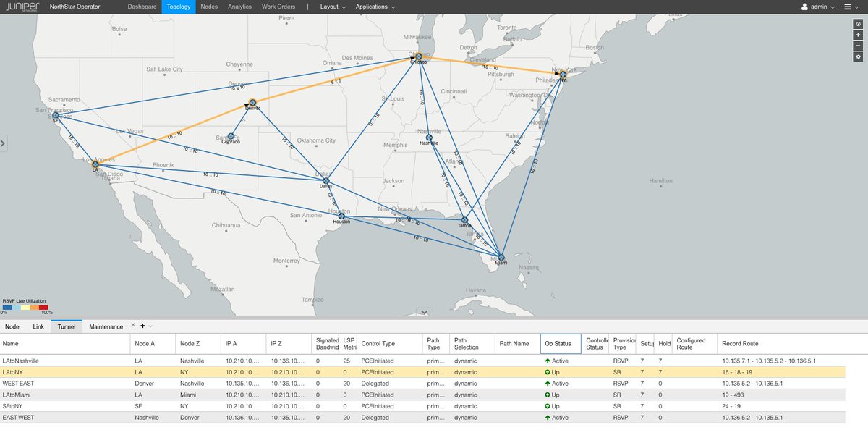Expand the left side panel arrow
The width and height of the screenshot is (868, 430).
pyautogui.click(x=3, y=143)
